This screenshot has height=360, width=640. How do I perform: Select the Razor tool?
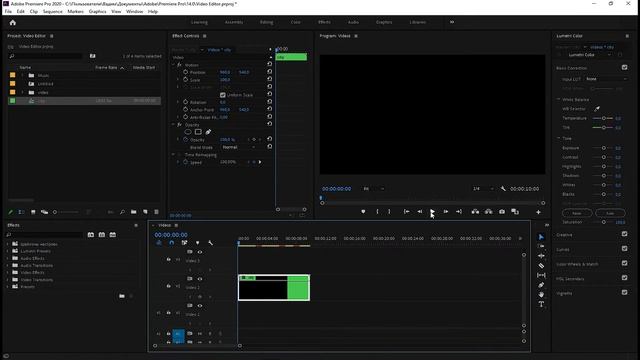click(x=541, y=266)
